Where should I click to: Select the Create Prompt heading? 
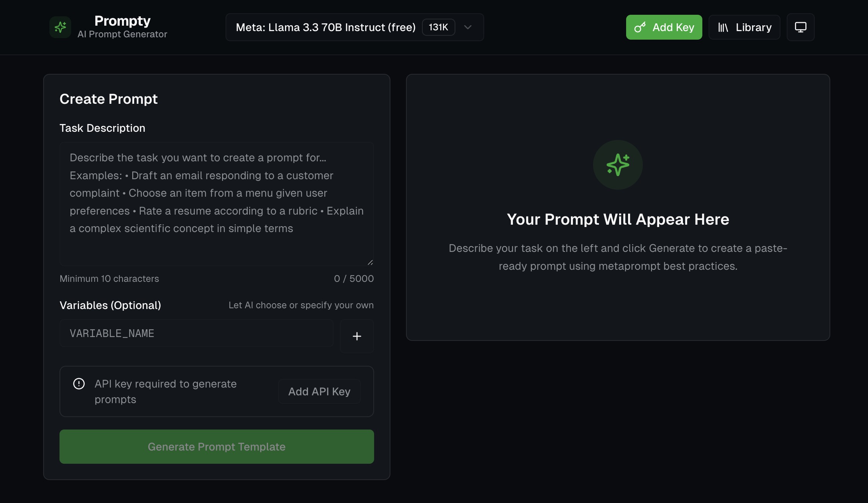click(108, 99)
